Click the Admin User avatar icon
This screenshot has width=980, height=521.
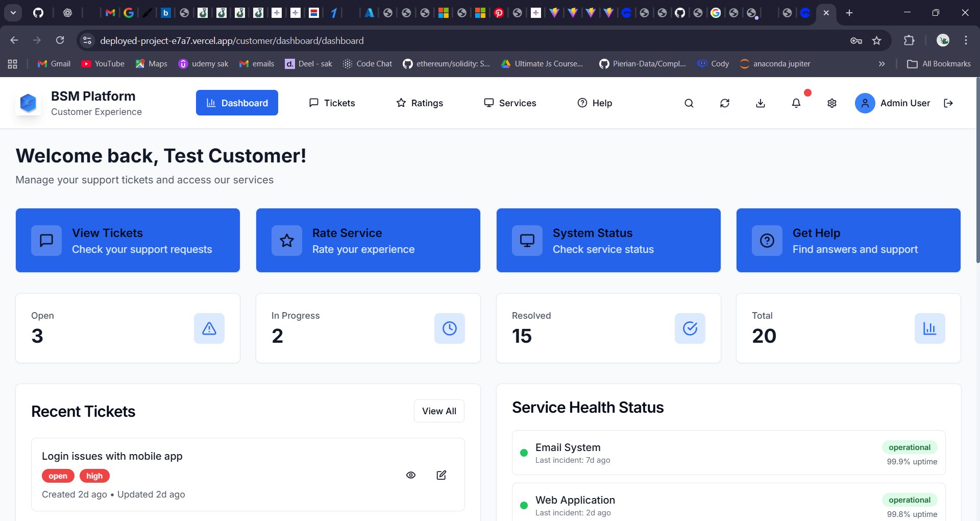865,103
